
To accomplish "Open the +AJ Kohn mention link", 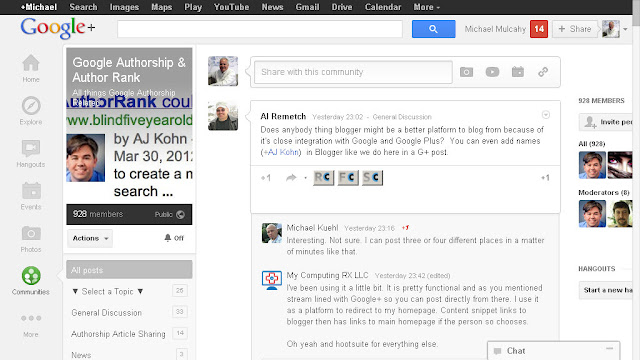I will (281, 152).
